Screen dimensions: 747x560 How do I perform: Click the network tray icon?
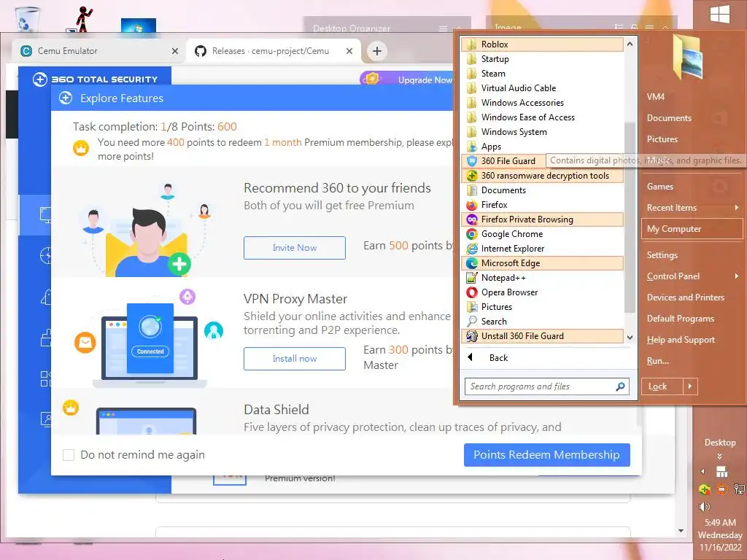click(739, 489)
